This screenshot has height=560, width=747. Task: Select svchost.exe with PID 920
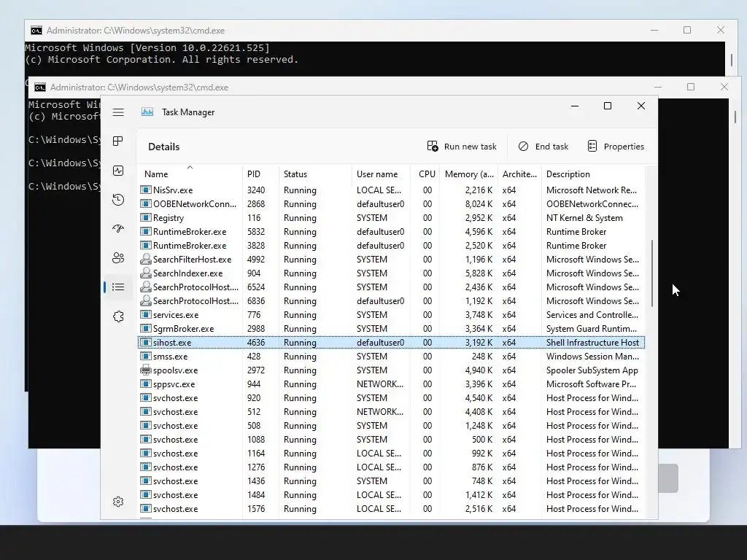(x=391, y=397)
